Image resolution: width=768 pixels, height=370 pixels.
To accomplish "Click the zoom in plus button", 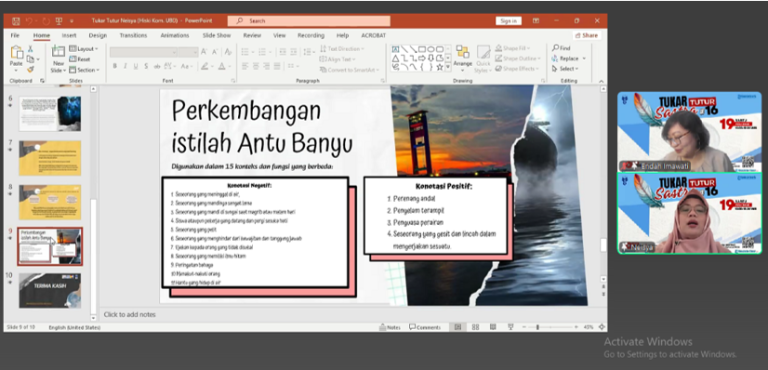I will [x=576, y=327].
